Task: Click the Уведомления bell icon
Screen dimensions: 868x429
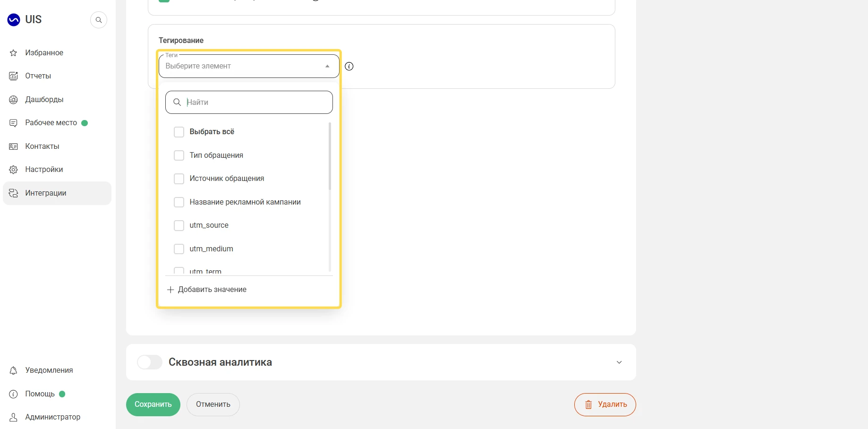Action: click(14, 370)
